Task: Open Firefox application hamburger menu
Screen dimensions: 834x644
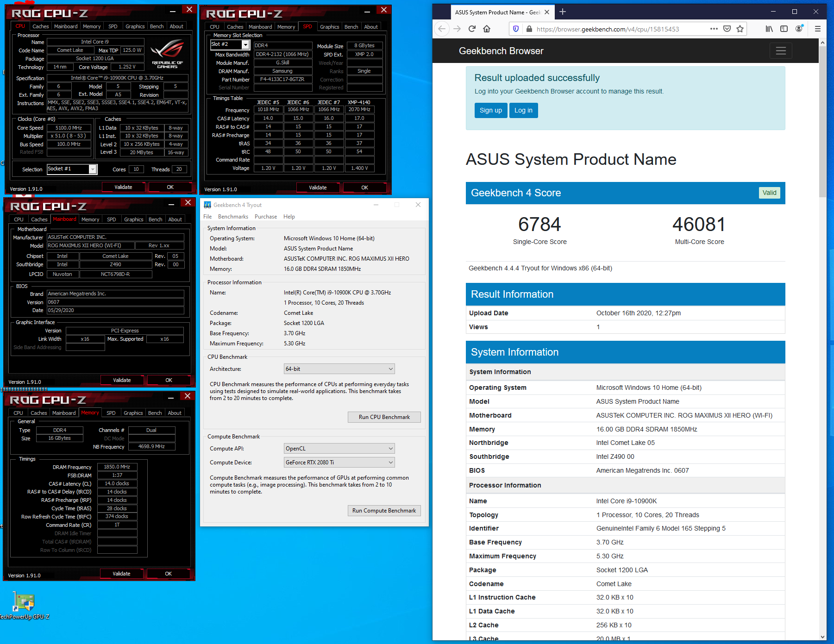Action: pos(818,29)
